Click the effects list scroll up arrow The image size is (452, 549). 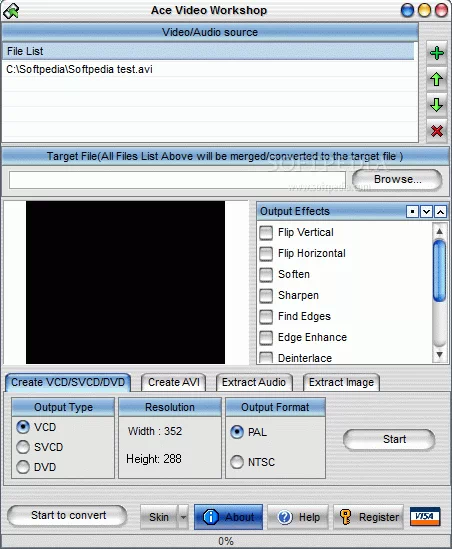(439, 231)
